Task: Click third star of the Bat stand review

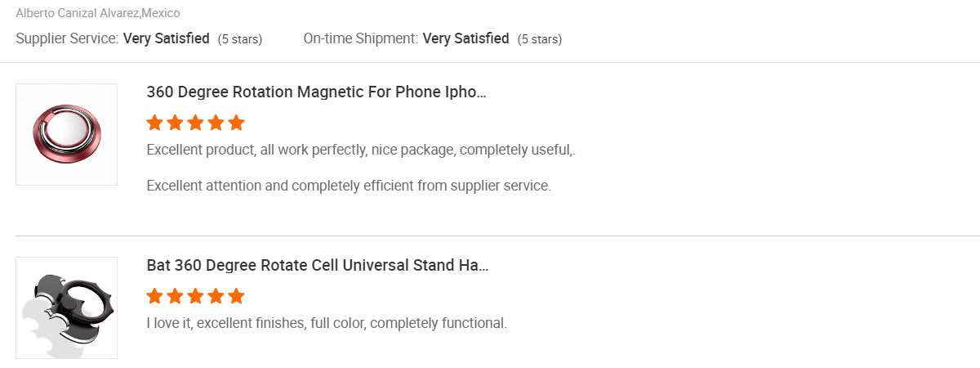Action: point(195,296)
